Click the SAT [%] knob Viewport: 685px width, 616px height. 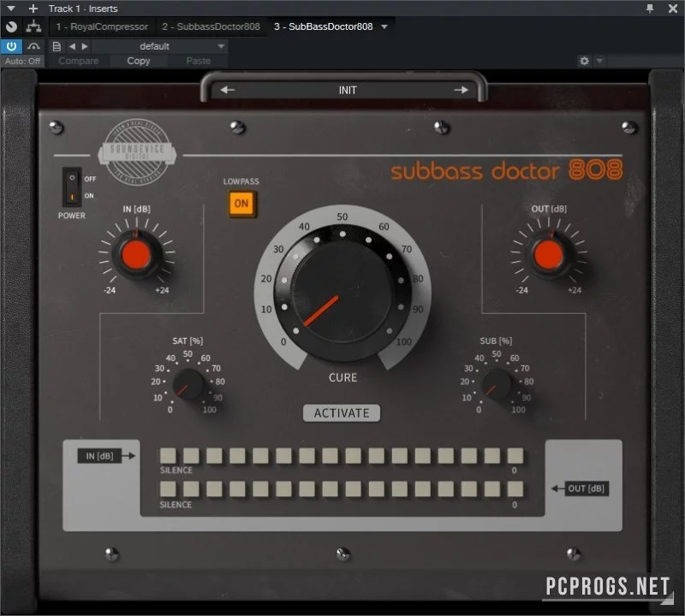click(x=188, y=385)
